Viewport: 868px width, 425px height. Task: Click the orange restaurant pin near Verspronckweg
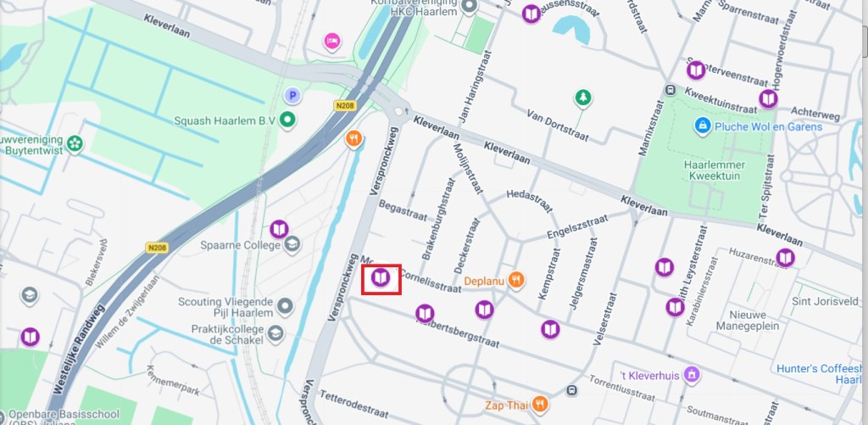[x=353, y=138]
